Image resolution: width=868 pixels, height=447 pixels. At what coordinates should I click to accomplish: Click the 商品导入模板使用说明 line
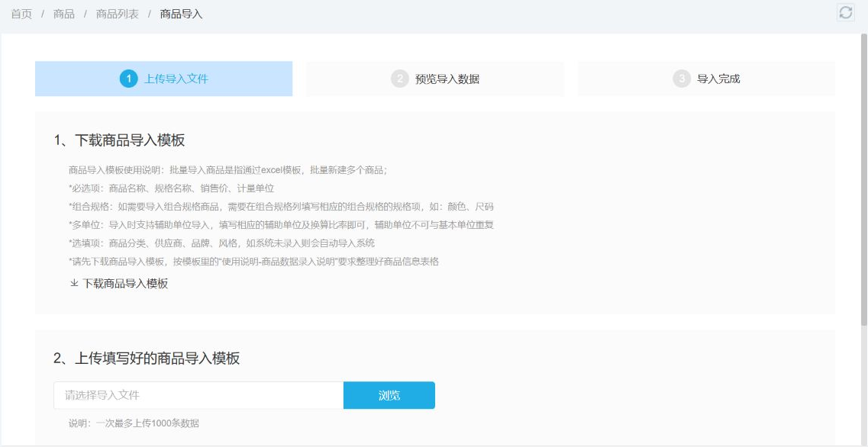tap(227, 170)
